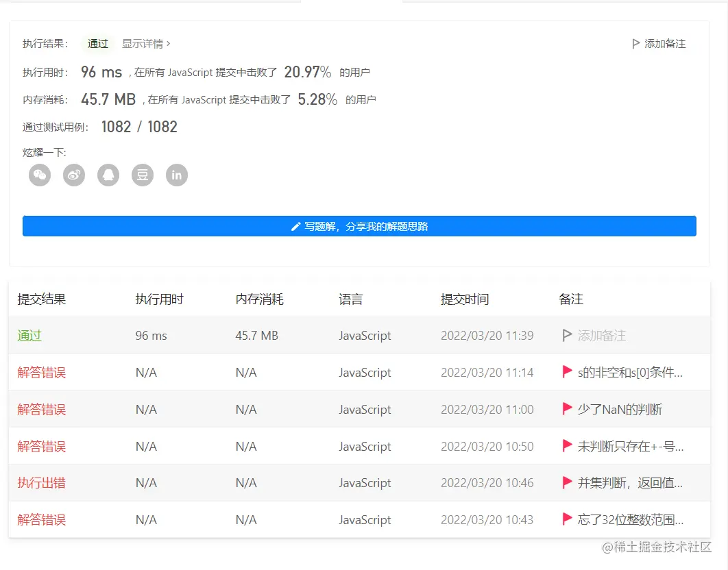Screen dimensions: 728x570
Task: Click pencil icon on blue 写题解 button
Action: [295, 227]
